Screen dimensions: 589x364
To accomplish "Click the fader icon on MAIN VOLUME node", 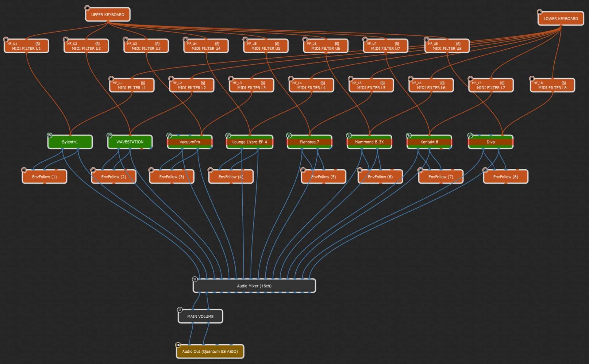I will click(180, 310).
